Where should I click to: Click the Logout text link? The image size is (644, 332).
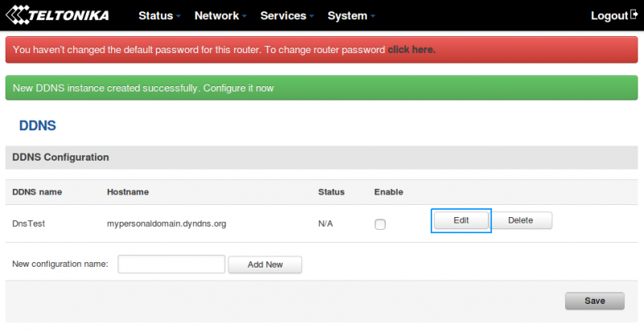[x=609, y=16]
